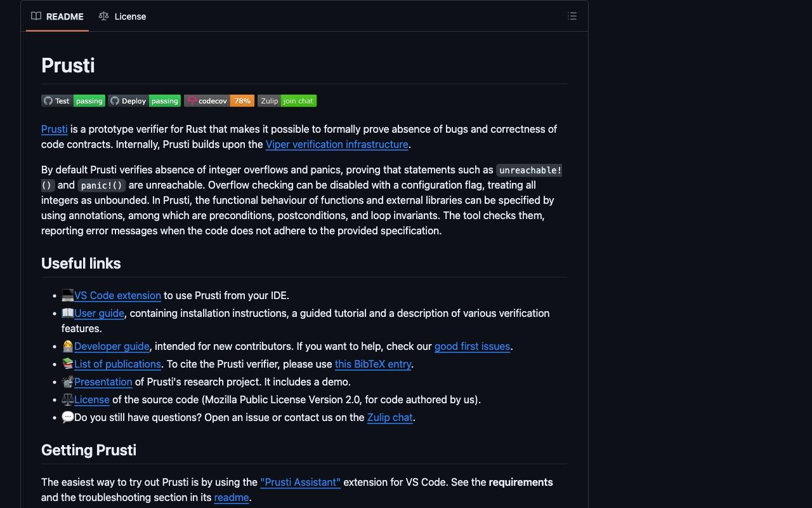Viewport: 812px width, 508px height.
Task: Click the scales emoji before License link
Action: (x=68, y=399)
